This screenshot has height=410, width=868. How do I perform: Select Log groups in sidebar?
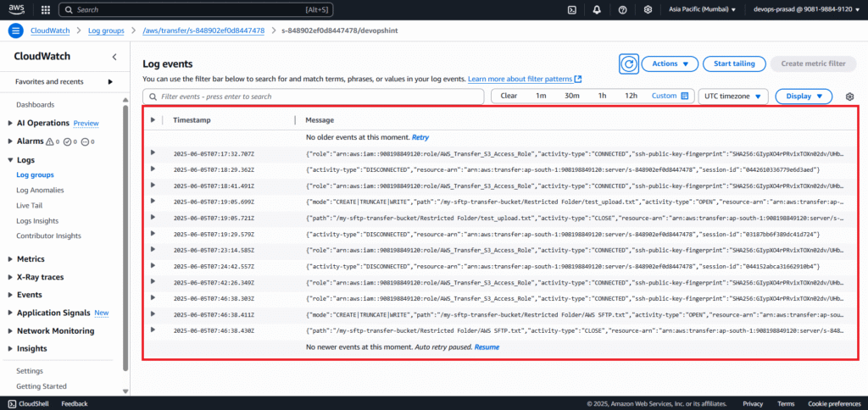[35, 175]
